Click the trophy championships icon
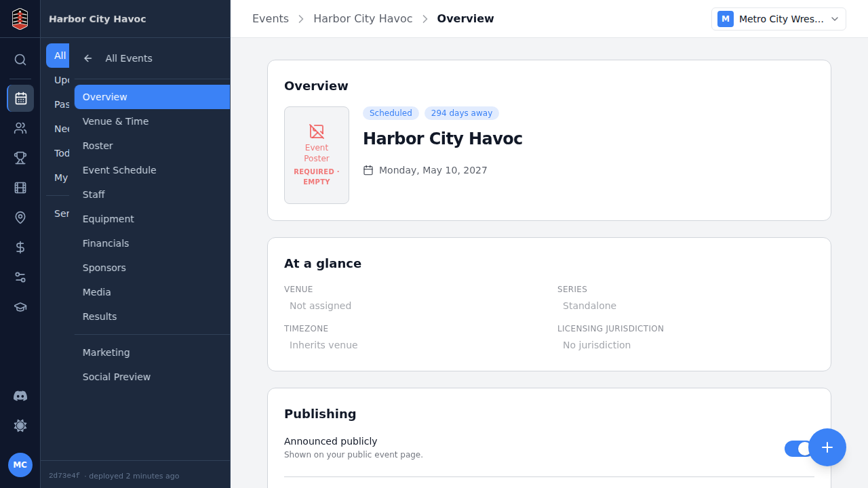Screen dimensions: 868x488 [20, 158]
